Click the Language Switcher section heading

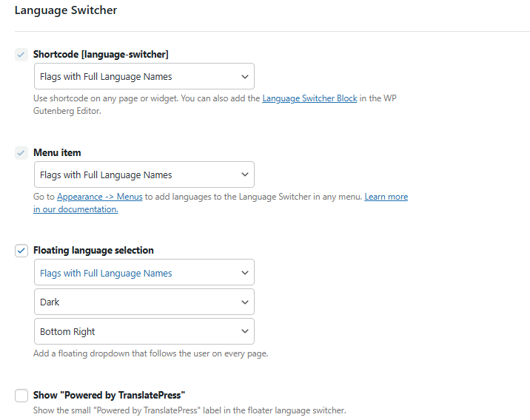66,11
